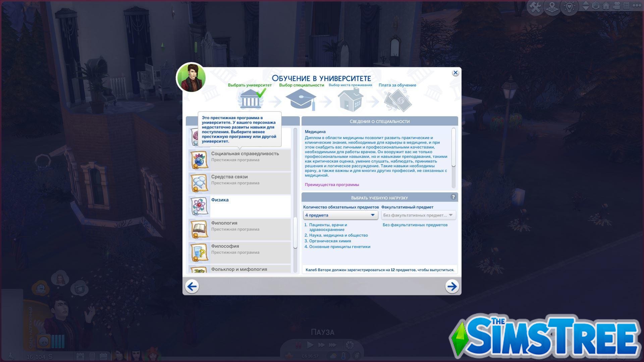Click the globe icon for Социальная справедливость

click(x=199, y=160)
